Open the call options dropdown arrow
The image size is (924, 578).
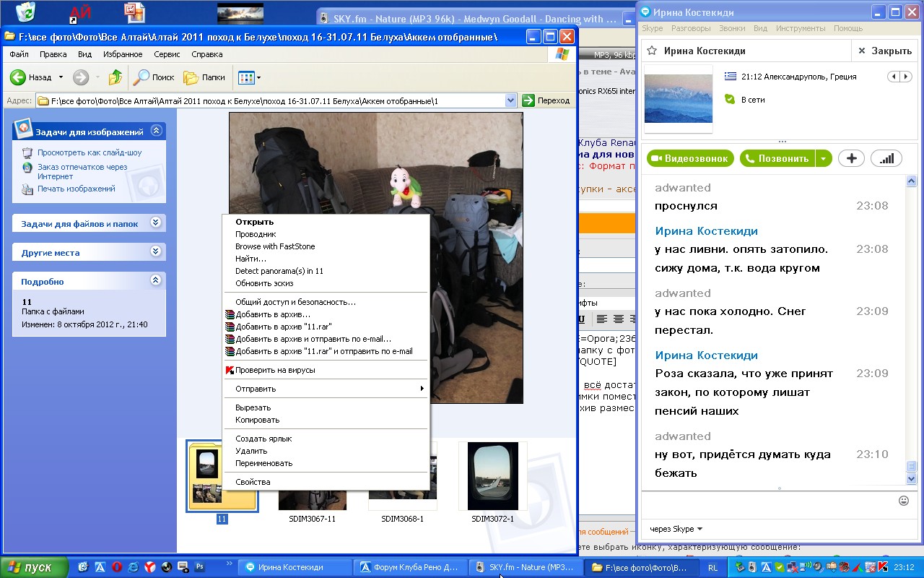824,158
